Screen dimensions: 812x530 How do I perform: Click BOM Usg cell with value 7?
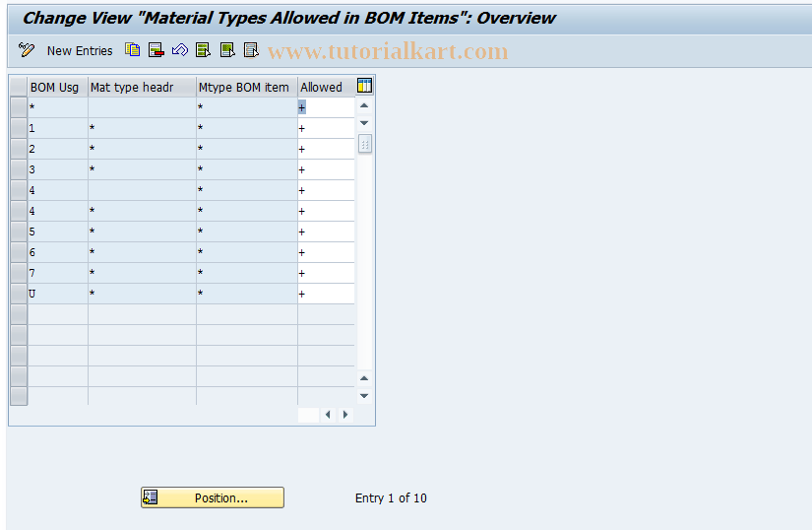(x=58, y=273)
